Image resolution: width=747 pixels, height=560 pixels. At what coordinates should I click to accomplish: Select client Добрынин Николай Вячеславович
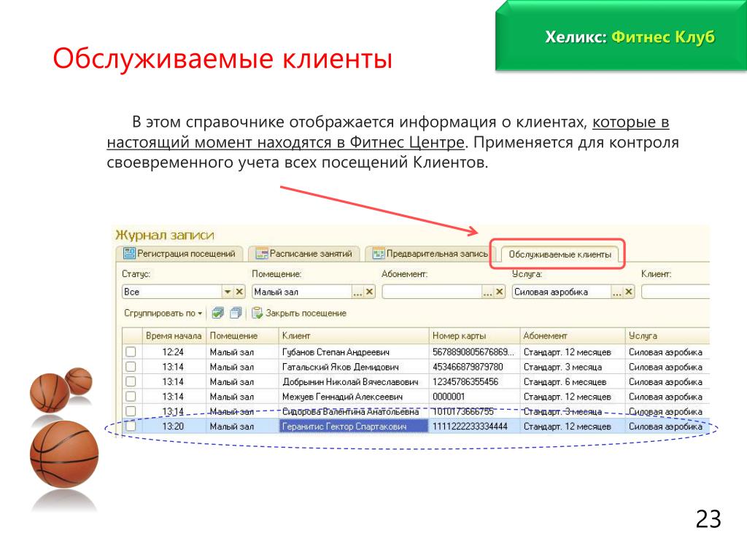(x=350, y=381)
